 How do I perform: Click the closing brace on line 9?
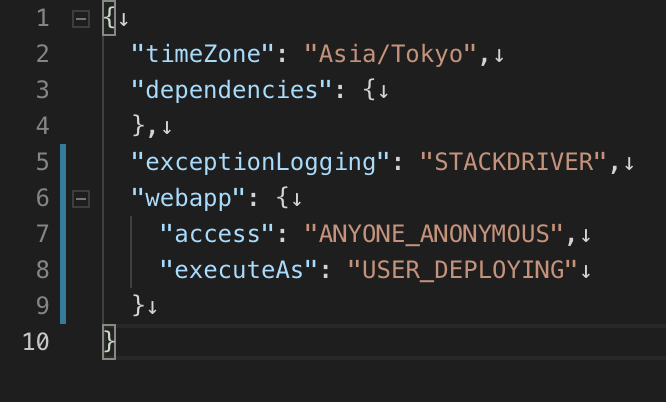(138, 306)
